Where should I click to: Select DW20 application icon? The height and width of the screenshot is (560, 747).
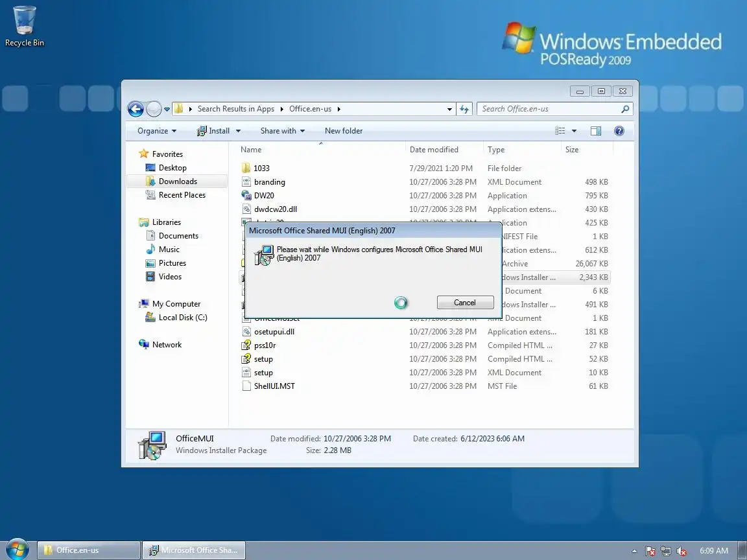tap(246, 195)
